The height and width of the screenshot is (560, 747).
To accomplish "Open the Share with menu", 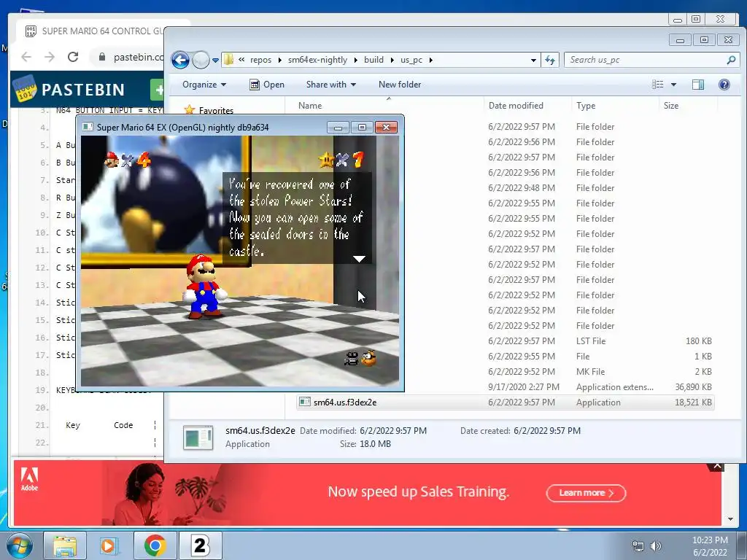I will (330, 85).
